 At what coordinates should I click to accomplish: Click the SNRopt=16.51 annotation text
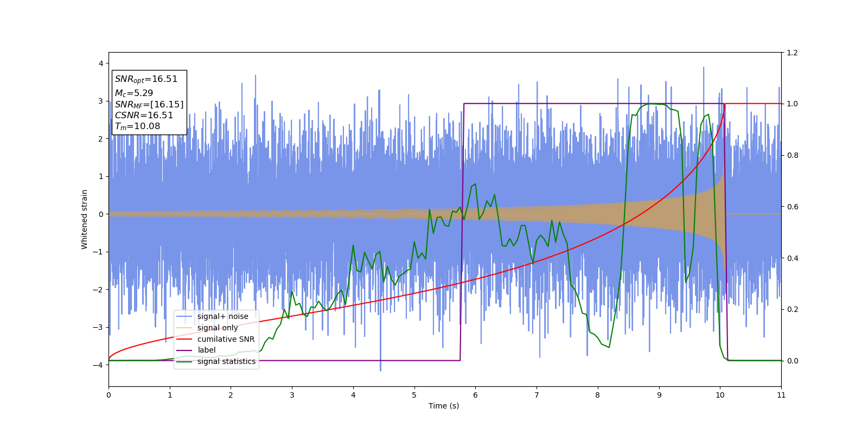146,79
